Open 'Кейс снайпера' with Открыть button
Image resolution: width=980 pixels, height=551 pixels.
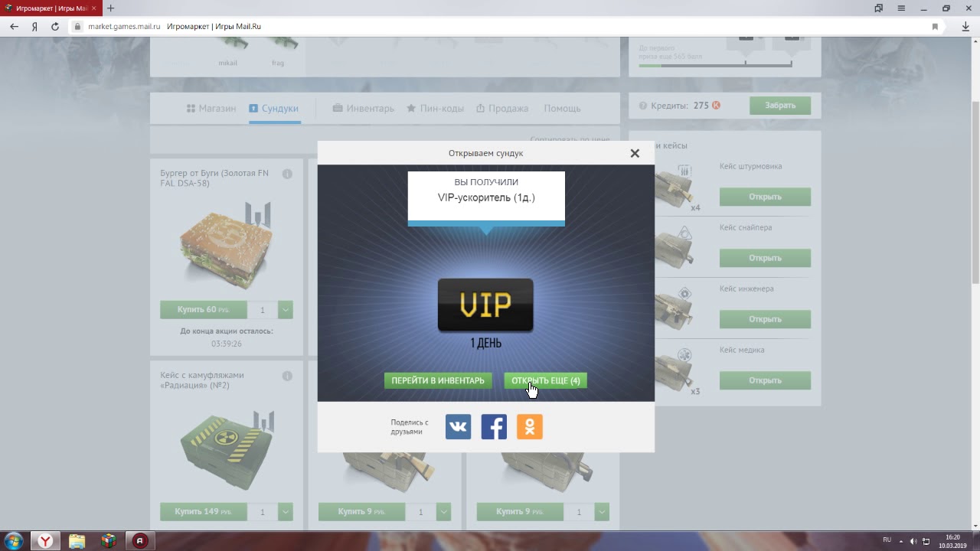coord(765,258)
